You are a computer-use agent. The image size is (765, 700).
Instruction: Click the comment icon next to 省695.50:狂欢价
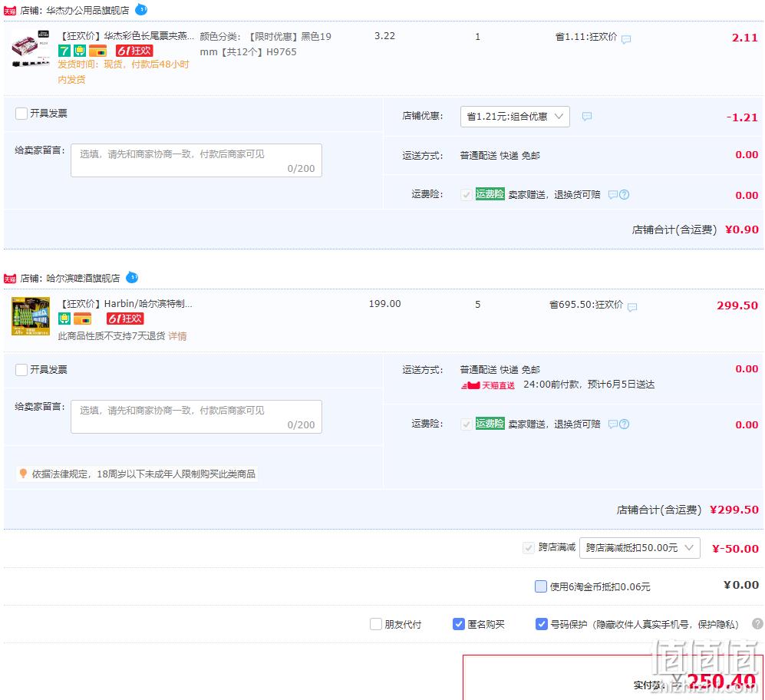631,307
